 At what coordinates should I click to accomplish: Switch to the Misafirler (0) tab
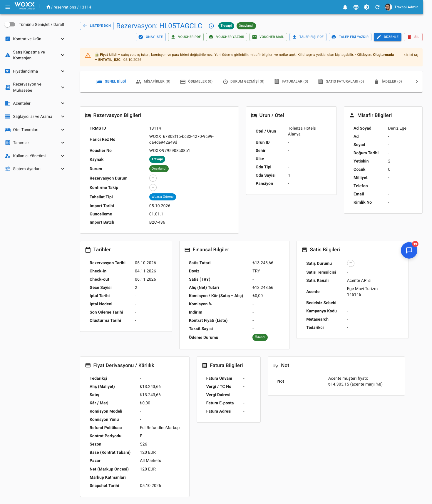153,81
